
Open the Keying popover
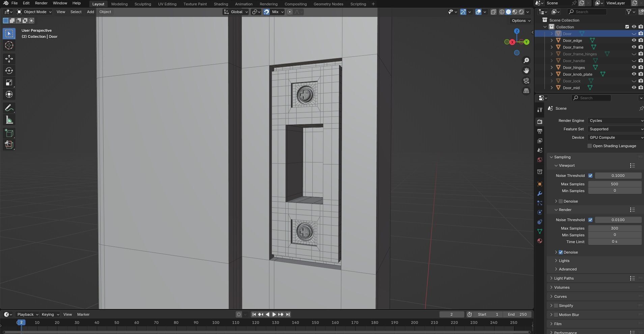(50, 314)
